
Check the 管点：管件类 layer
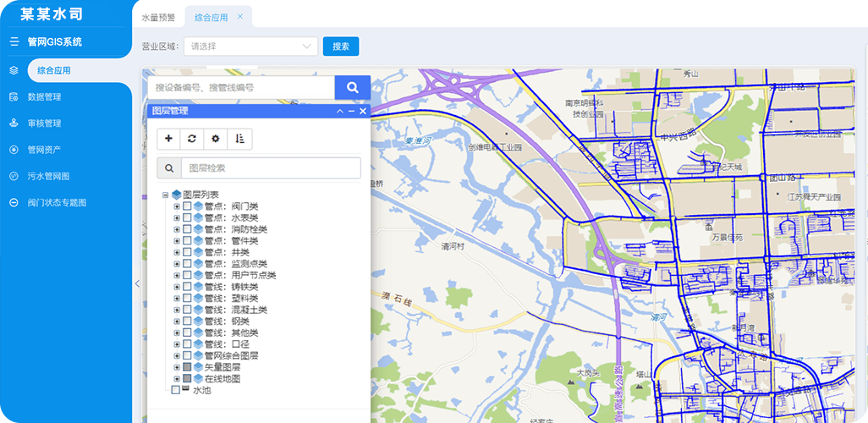coord(187,241)
